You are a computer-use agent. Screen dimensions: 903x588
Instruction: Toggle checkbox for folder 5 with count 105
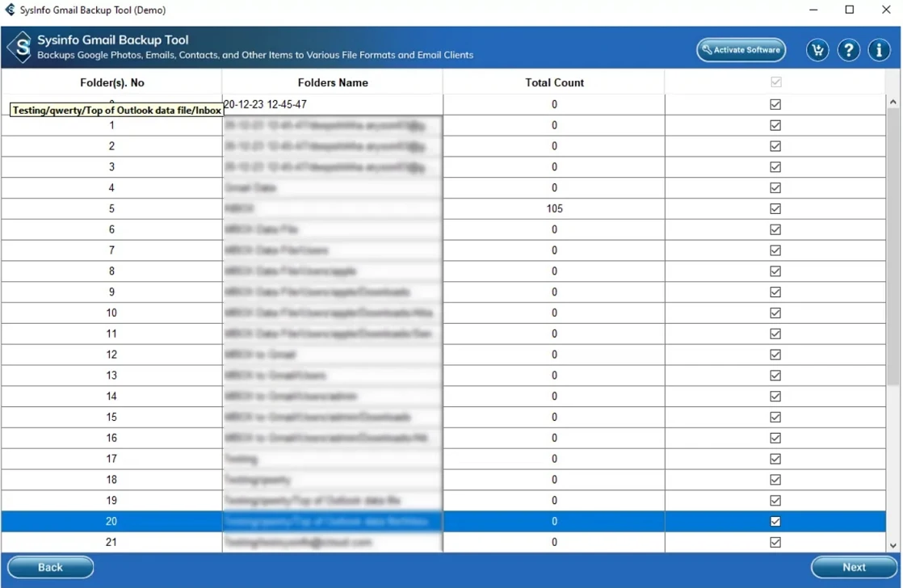click(x=775, y=208)
